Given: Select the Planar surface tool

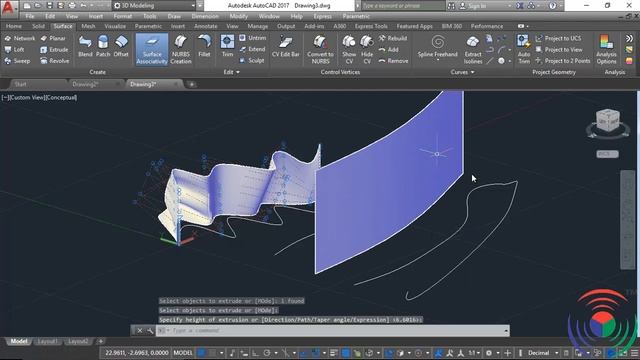Looking at the screenshot, I should point(53,38).
